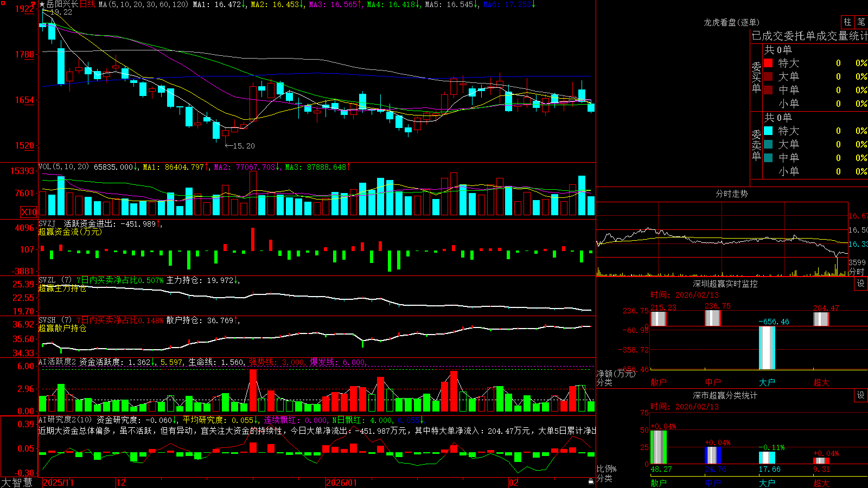Click the X10 volume scale box
Image resolution: width=868 pixels, height=488 pixels.
click(x=29, y=212)
